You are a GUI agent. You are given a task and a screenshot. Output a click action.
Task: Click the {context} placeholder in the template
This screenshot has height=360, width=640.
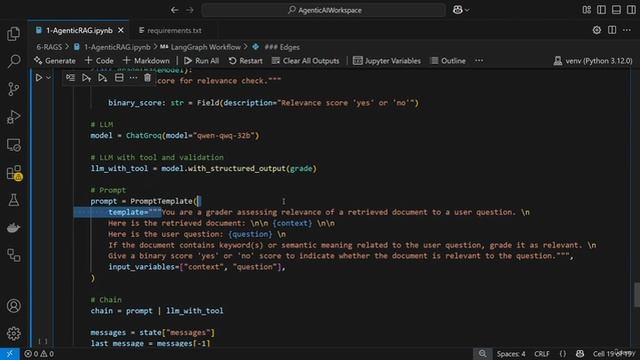tap(292, 223)
